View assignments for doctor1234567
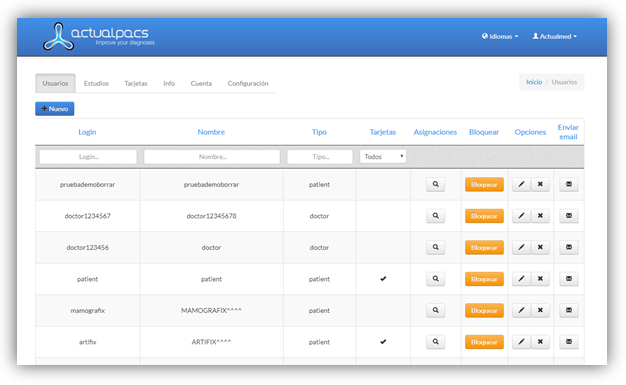 tap(436, 216)
